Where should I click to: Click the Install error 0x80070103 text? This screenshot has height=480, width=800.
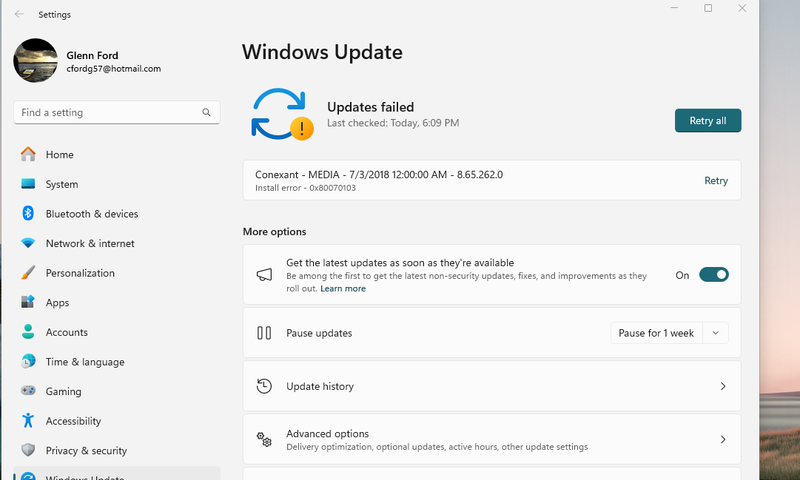pos(305,188)
